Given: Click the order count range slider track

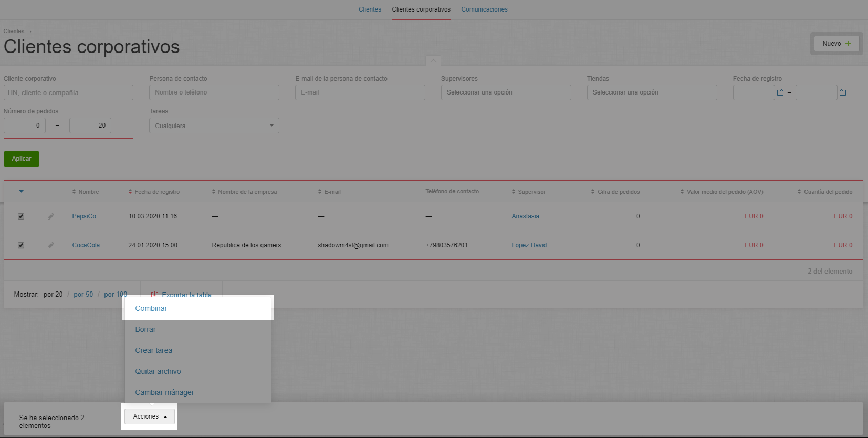Looking at the screenshot, I should coord(68,139).
